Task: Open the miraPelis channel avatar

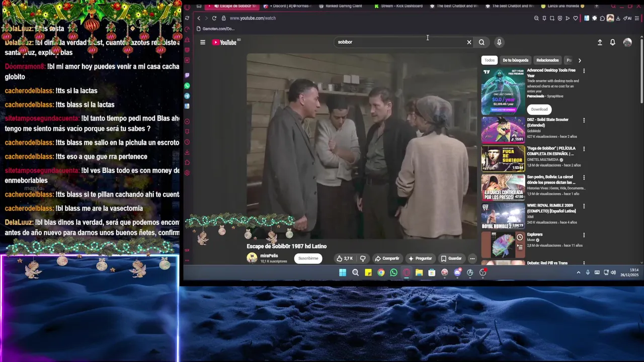Action: pos(252,258)
